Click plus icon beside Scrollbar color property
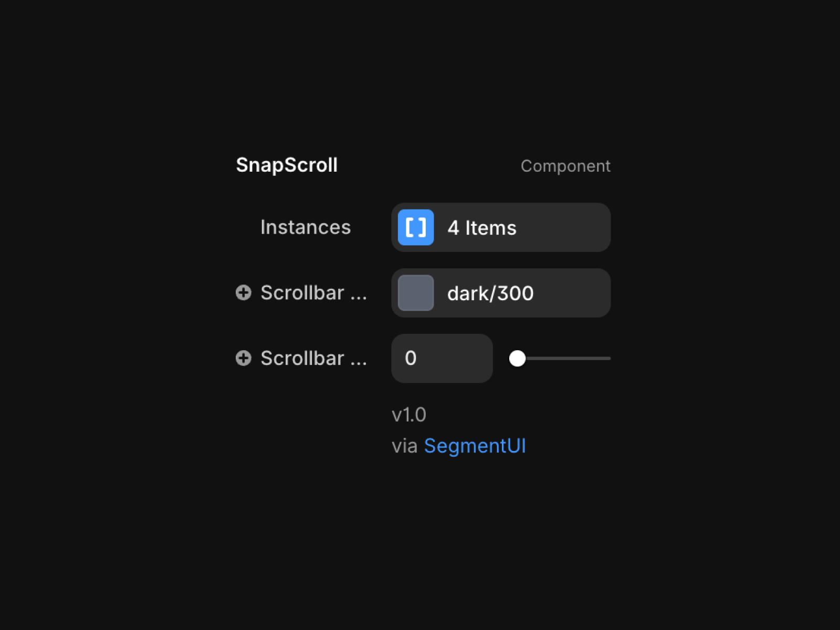This screenshot has height=630, width=840. pos(244,292)
